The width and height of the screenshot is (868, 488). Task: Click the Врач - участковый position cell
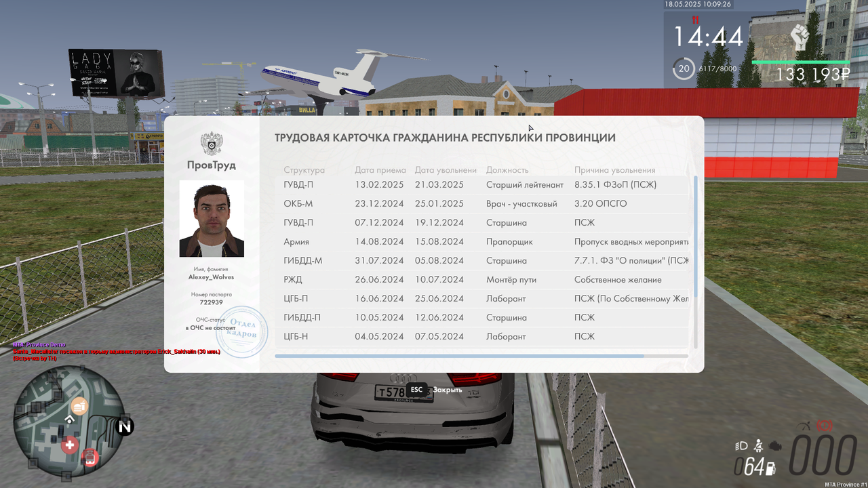coord(521,204)
